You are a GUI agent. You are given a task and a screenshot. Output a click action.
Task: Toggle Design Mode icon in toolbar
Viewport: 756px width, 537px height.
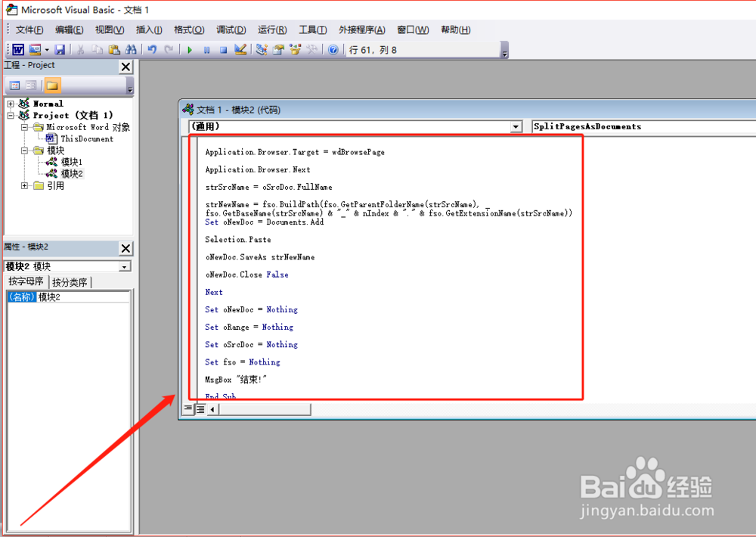coord(240,50)
